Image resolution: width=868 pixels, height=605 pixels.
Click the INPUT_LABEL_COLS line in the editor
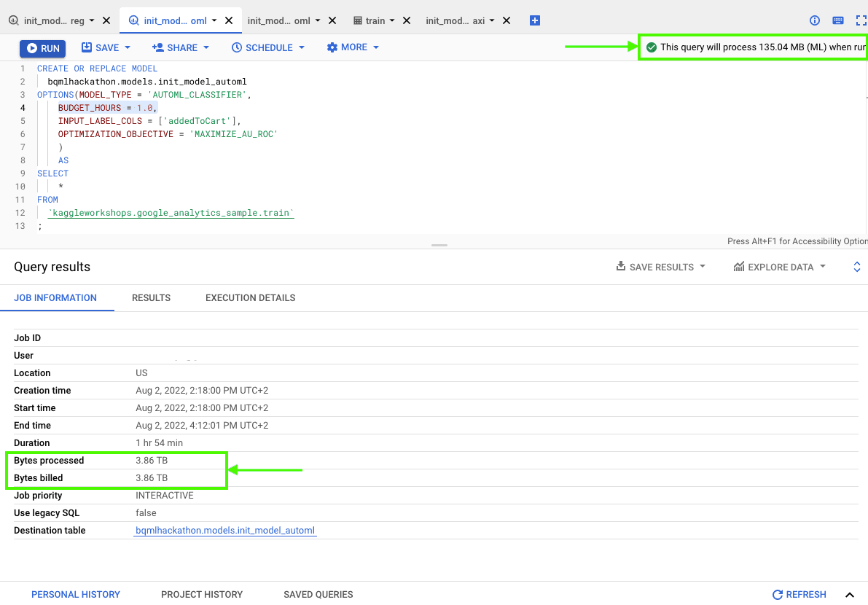click(x=149, y=121)
